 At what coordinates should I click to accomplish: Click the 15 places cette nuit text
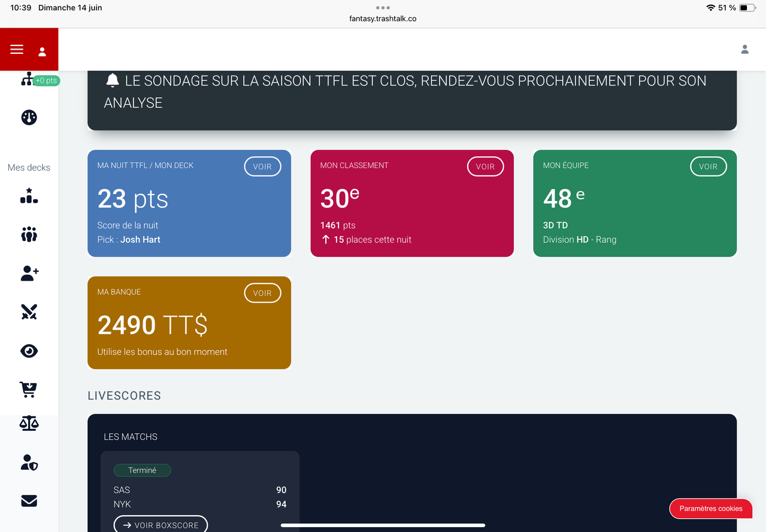coord(373,239)
